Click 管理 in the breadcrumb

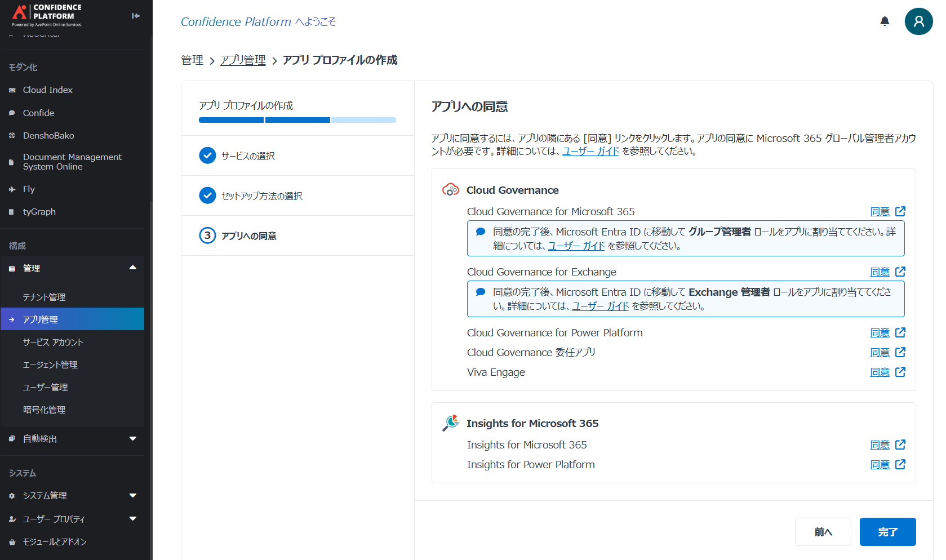click(192, 60)
